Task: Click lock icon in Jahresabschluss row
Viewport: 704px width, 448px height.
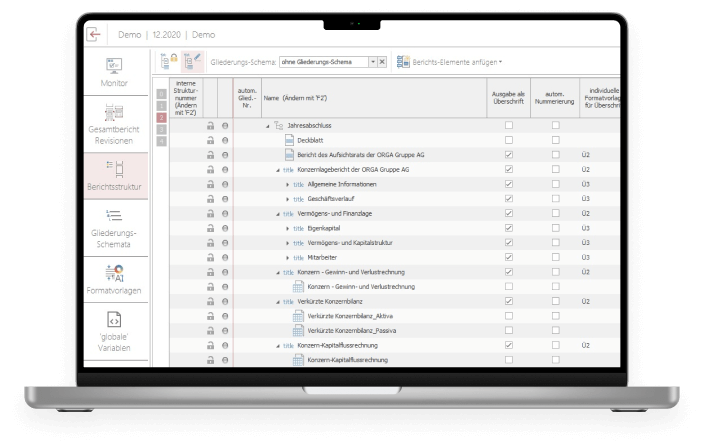Action: tap(210, 126)
